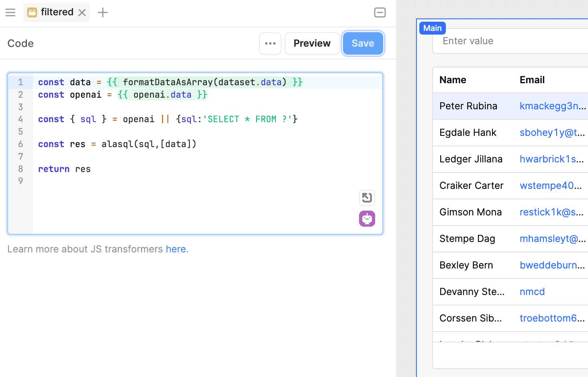588x377 pixels.
Task: Open the three-dot more options menu
Action: (x=270, y=43)
